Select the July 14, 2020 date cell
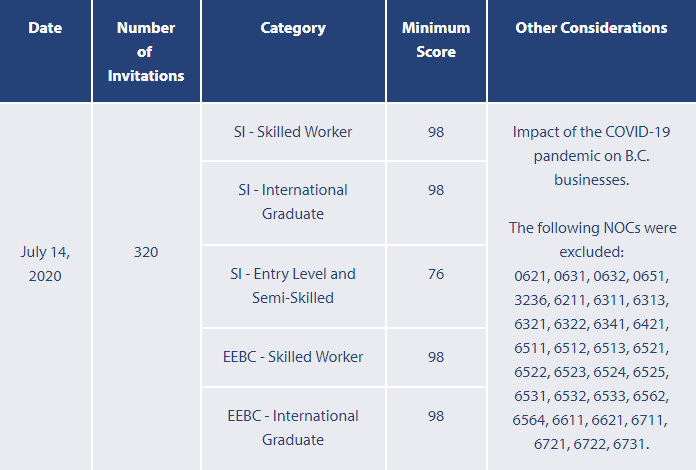Image resolution: width=696 pixels, height=470 pixels. click(x=45, y=264)
